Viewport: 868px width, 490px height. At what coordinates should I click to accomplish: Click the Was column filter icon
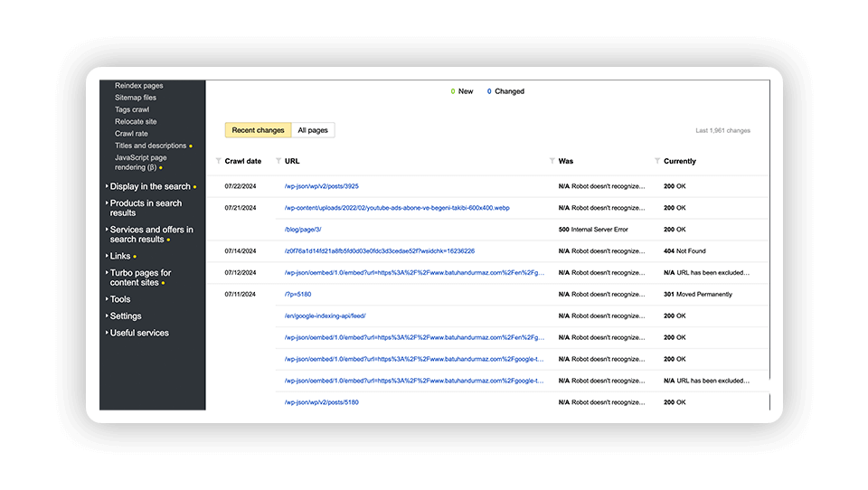[x=552, y=161]
